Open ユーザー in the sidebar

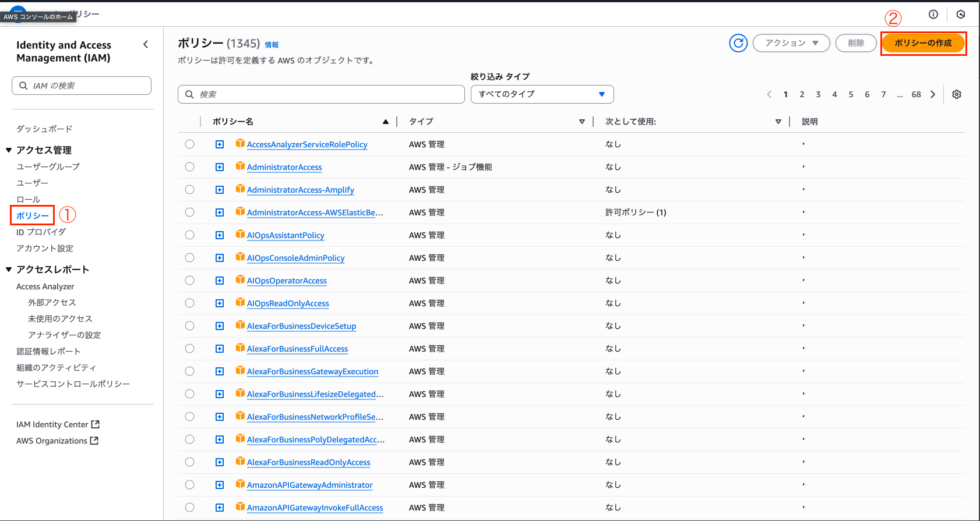32,183
